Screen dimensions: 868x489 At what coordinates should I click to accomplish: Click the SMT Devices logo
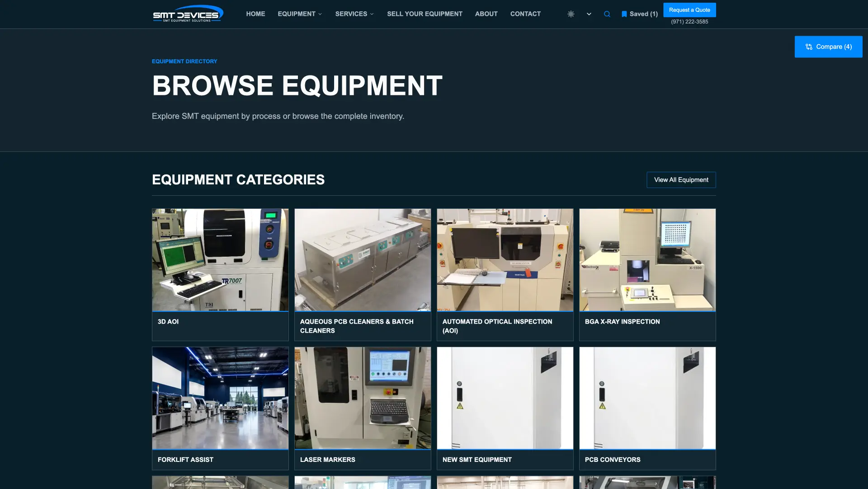tap(188, 14)
